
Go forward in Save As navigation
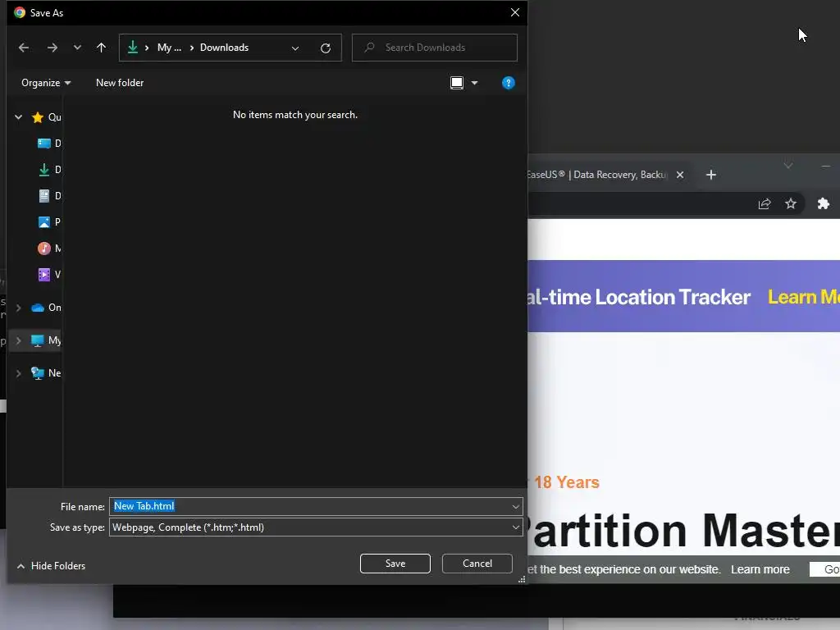pyautogui.click(x=52, y=48)
